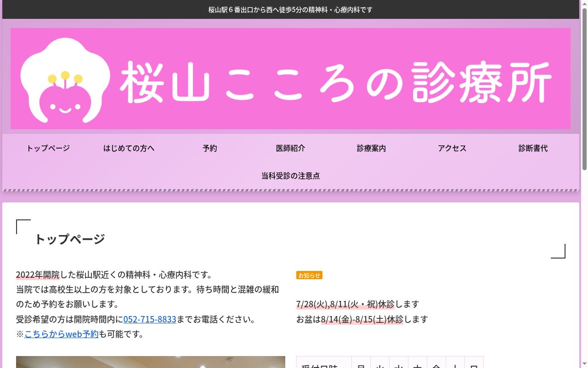This screenshot has width=588, height=368.
Task: Click the 桜山こころの診療所 header banner
Action: [290, 79]
